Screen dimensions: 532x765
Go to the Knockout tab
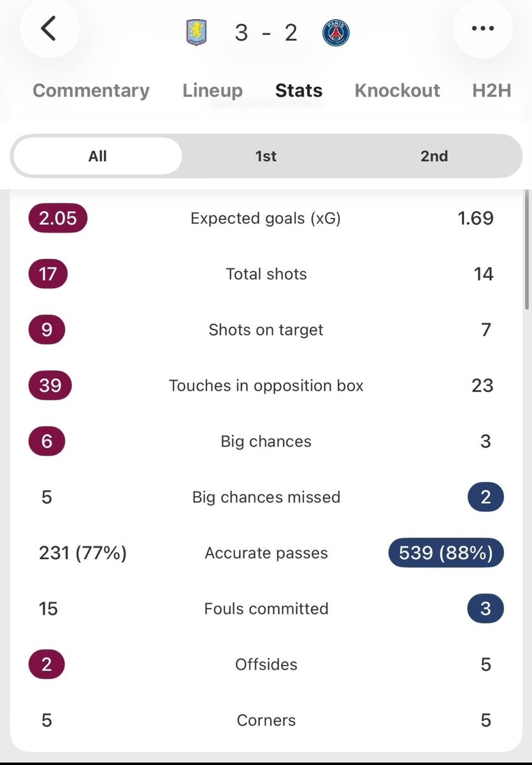(397, 91)
